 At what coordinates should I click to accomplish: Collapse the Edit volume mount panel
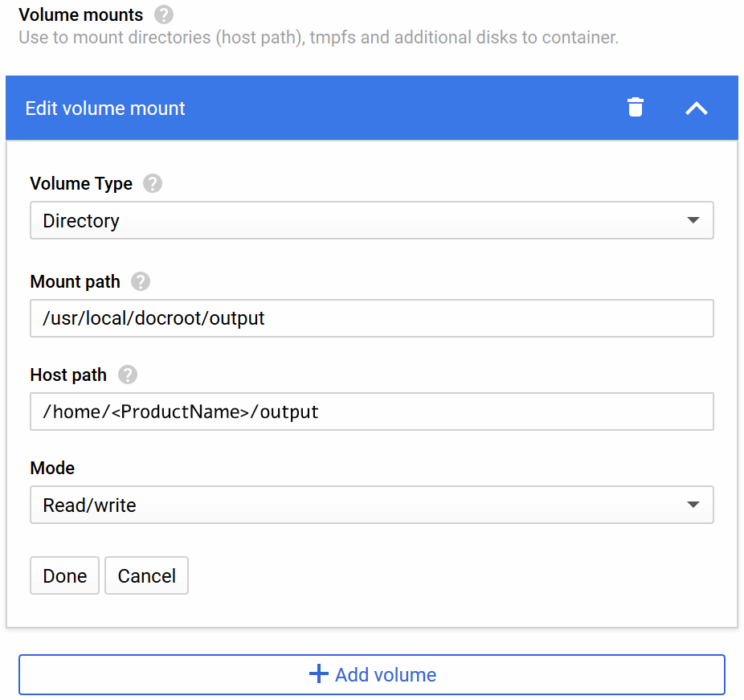[x=696, y=108]
